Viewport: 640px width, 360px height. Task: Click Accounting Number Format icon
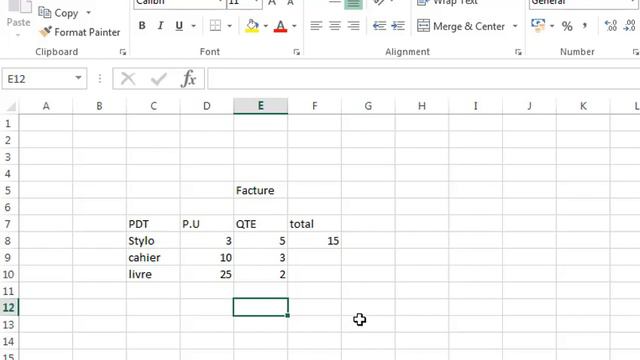tap(538, 26)
